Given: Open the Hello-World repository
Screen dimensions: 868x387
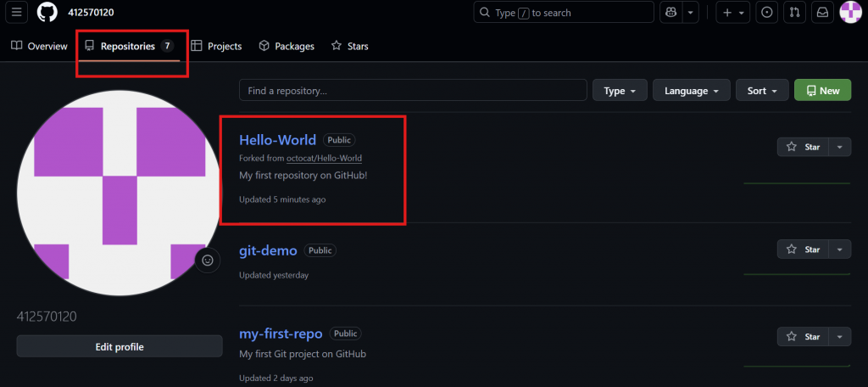Looking at the screenshot, I should click(277, 140).
